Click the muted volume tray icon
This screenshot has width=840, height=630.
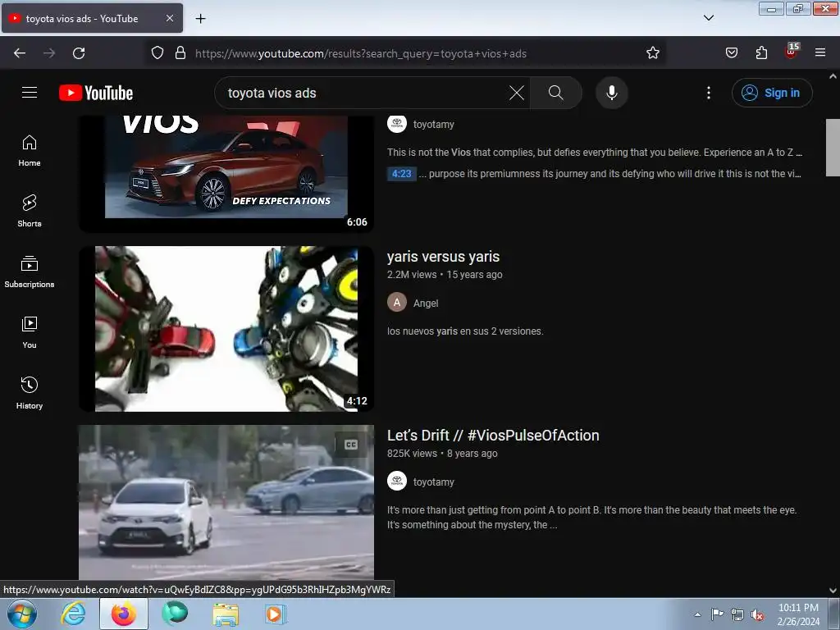(x=756, y=614)
